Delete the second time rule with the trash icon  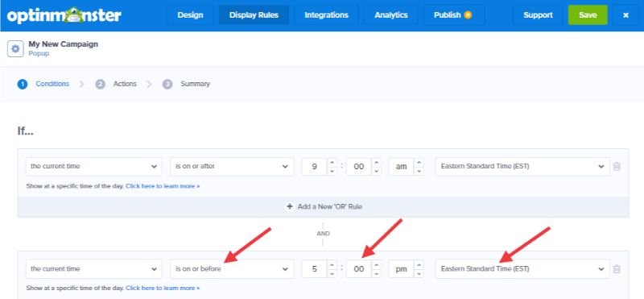[617, 269]
